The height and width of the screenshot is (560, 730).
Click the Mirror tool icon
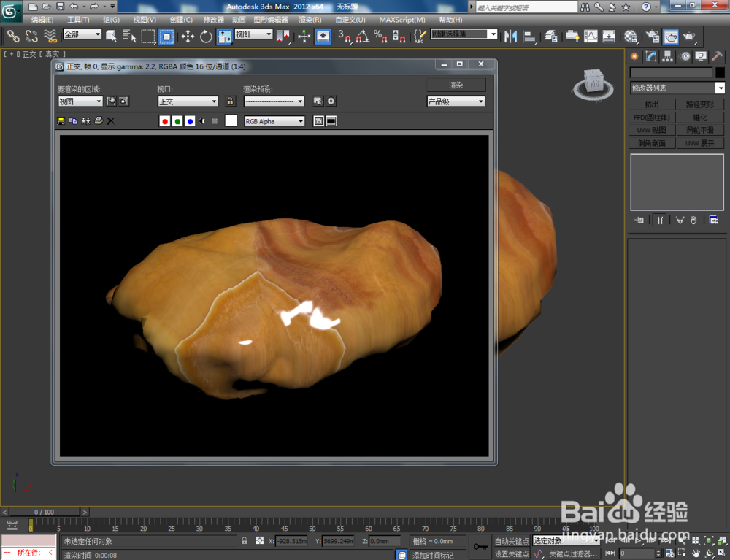click(511, 37)
